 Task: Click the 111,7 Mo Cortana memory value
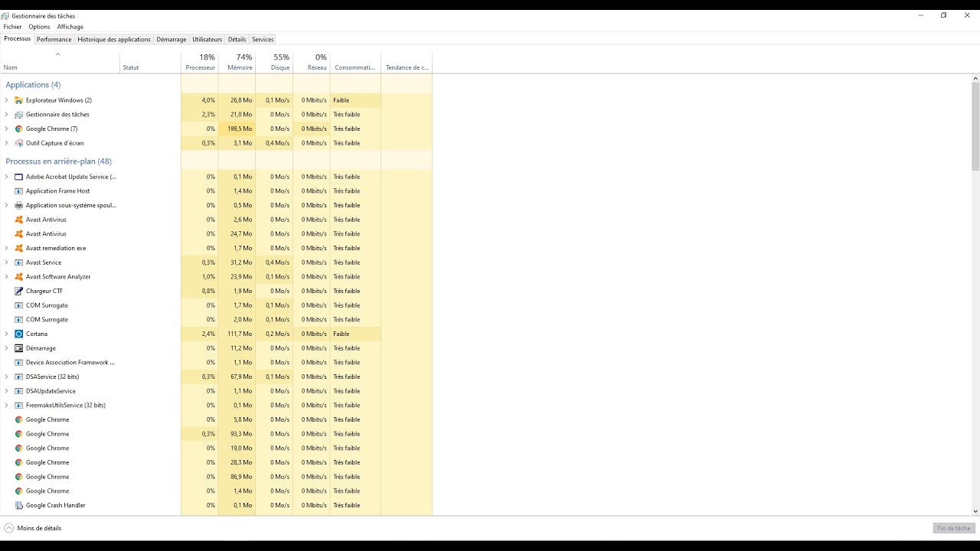(x=237, y=334)
